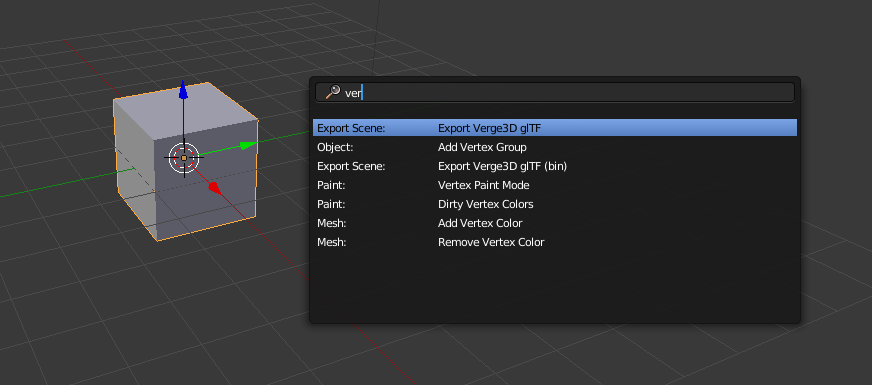Click empty space inside popup below results
The height and width of the screenshot is (385, 872).
[x=554, y=285]
